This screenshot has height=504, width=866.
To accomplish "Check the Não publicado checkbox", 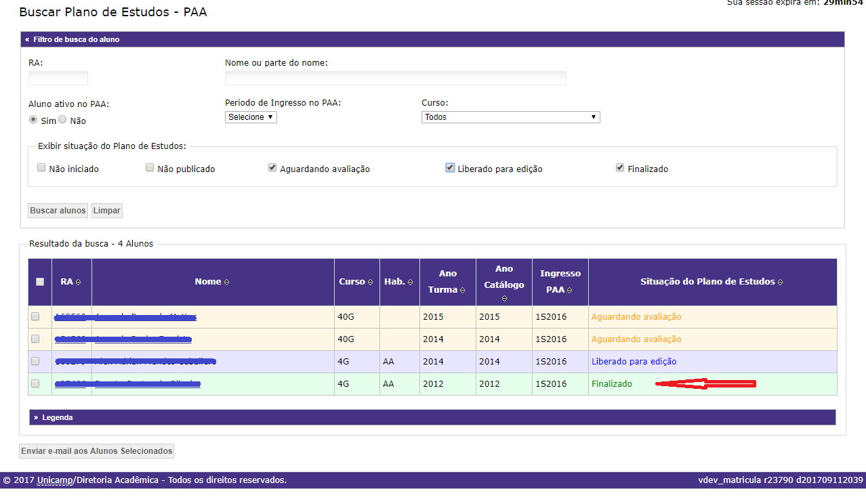I will tap(150, 168).
